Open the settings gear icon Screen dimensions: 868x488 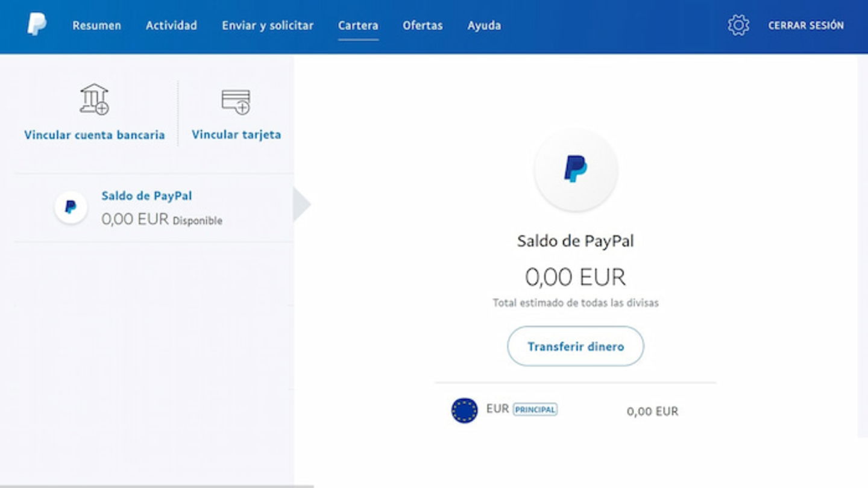click(738, 25)
